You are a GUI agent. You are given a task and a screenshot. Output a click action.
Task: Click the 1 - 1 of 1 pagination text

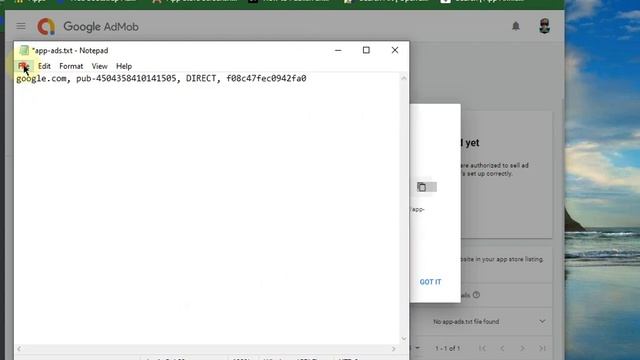(447, 348)
